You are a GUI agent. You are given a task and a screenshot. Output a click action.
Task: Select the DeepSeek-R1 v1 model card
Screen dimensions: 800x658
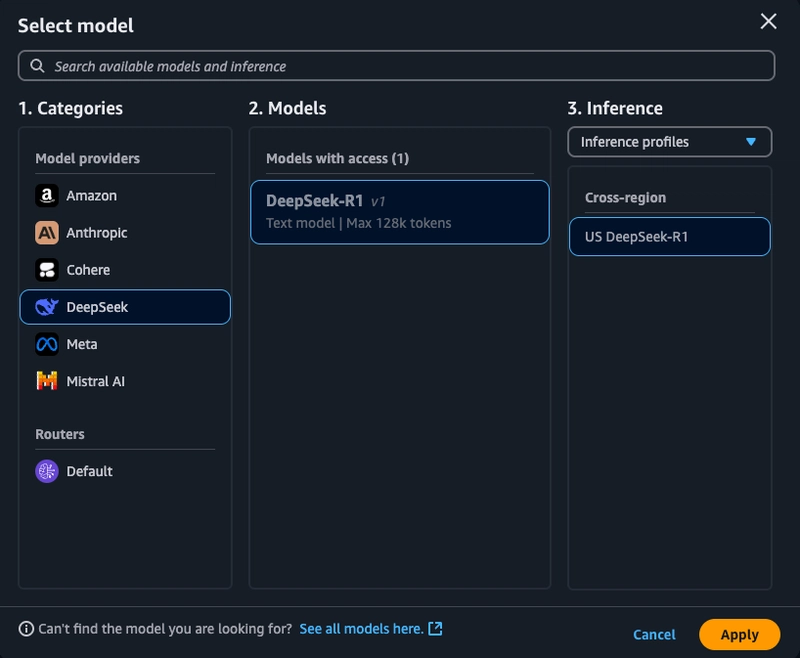(x=399, y=212)
